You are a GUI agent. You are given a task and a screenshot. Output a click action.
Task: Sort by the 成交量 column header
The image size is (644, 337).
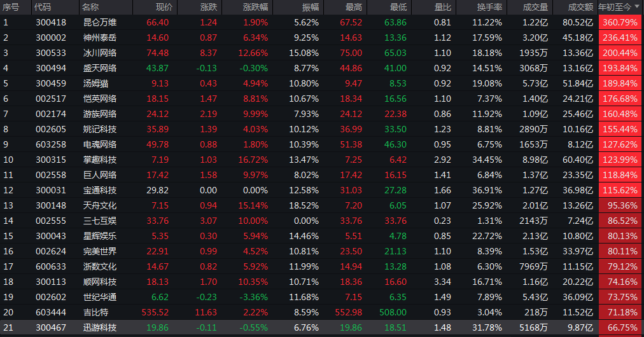(x=536, y=7)
